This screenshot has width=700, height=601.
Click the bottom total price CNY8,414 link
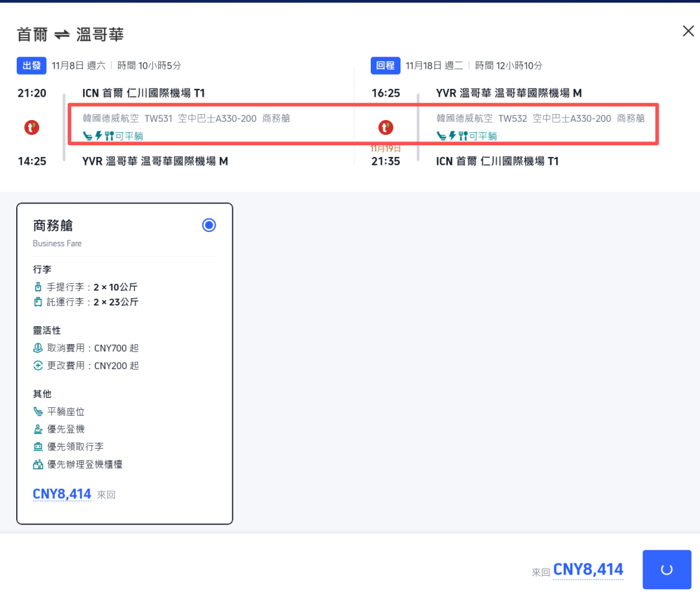588,570
